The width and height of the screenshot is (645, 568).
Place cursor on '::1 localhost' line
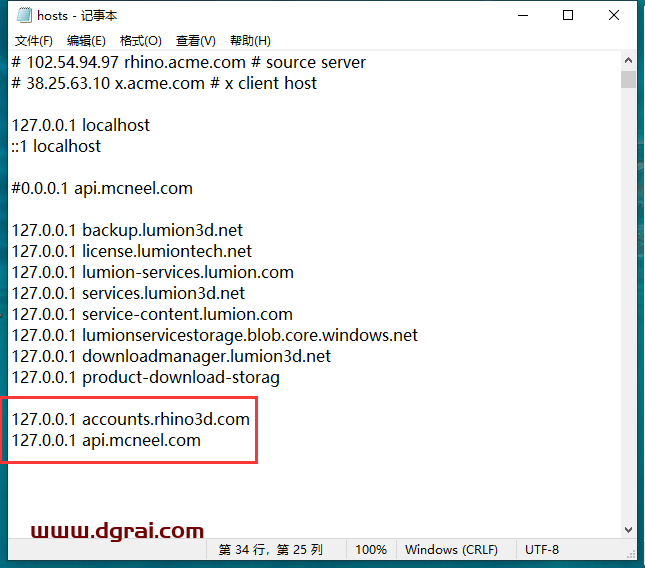pyautogui.click(x=56, y=146)
